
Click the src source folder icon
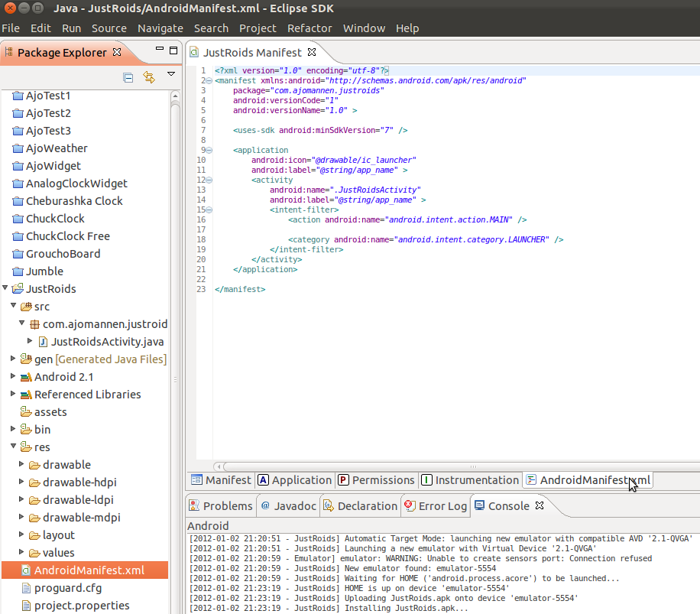(x=26, y=307)
